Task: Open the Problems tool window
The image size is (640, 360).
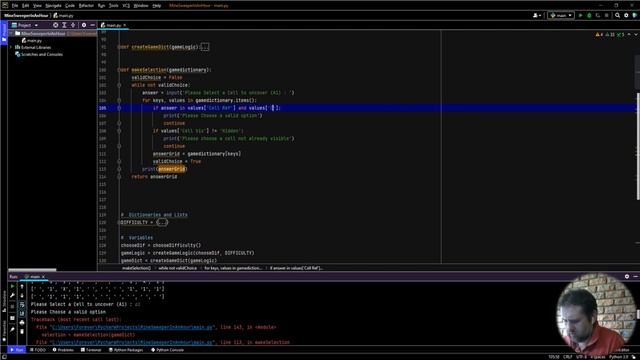Action: [63, 350]
